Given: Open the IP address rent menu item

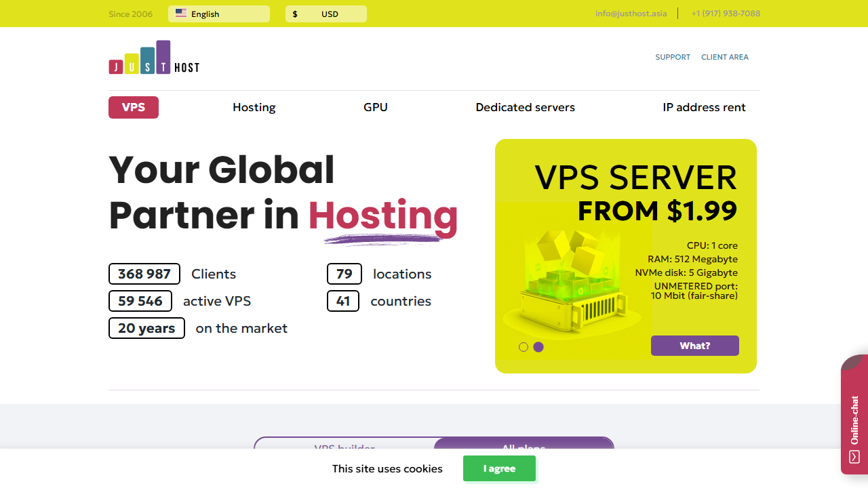Looking at the screenshot, I should 704,107.
